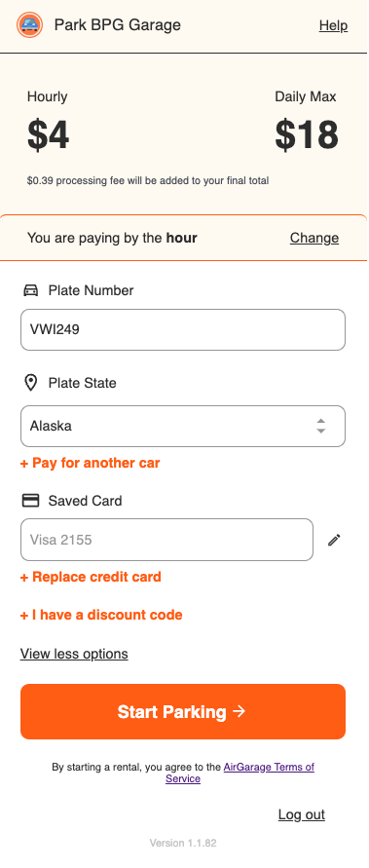
Task: Add another vehicle with Pay for another car
Action: [91, 463]
